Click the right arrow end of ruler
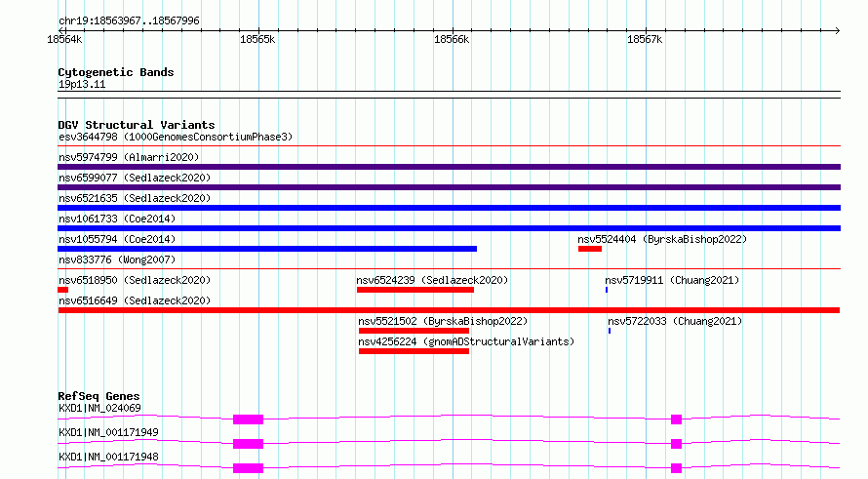 tap(837, 30)
